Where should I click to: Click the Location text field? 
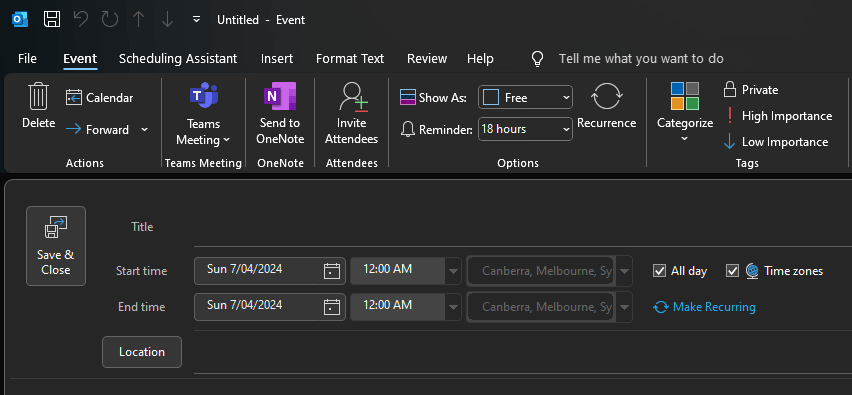point(523,352)
